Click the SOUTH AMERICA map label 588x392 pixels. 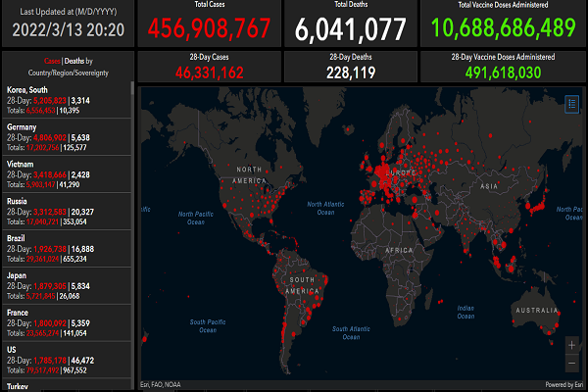(x=303, y=285)
